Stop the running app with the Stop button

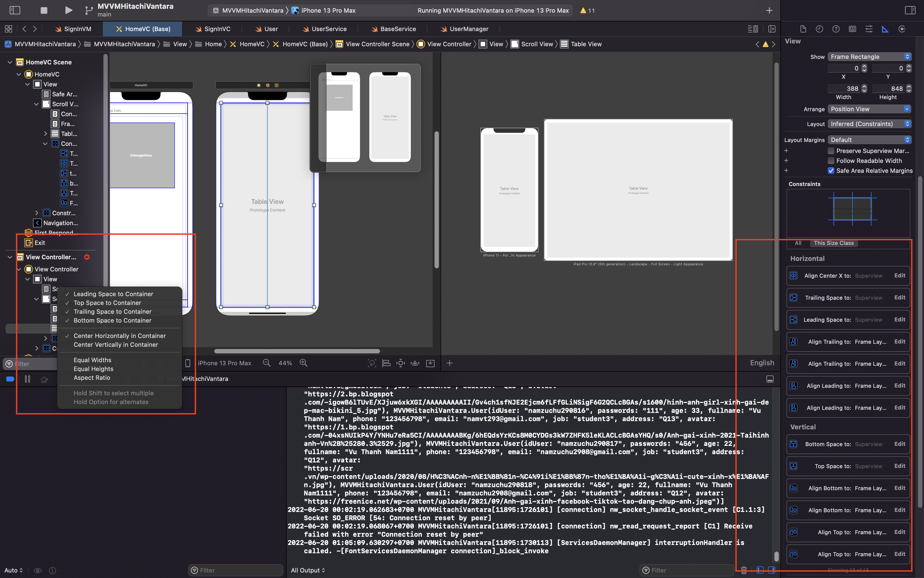(x=44, y=10)
